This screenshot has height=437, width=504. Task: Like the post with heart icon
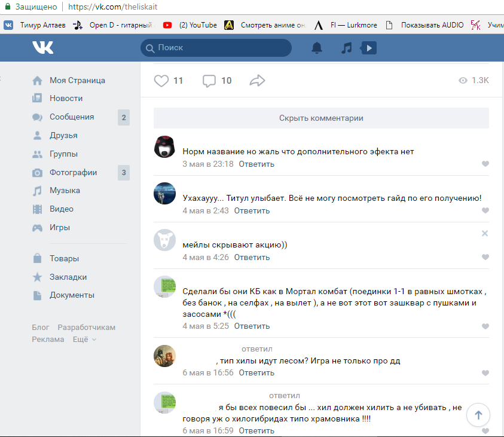click(161, 81)
